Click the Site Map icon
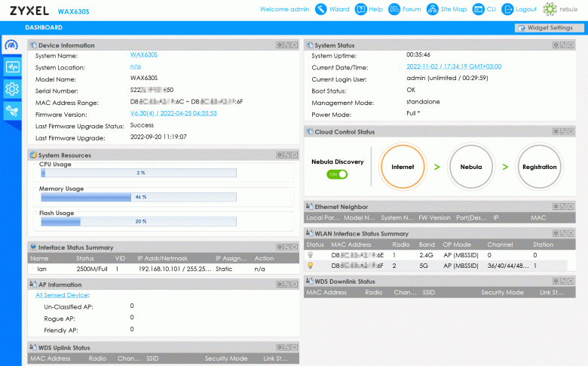588x366 pixels. click(x=433, y=9)
